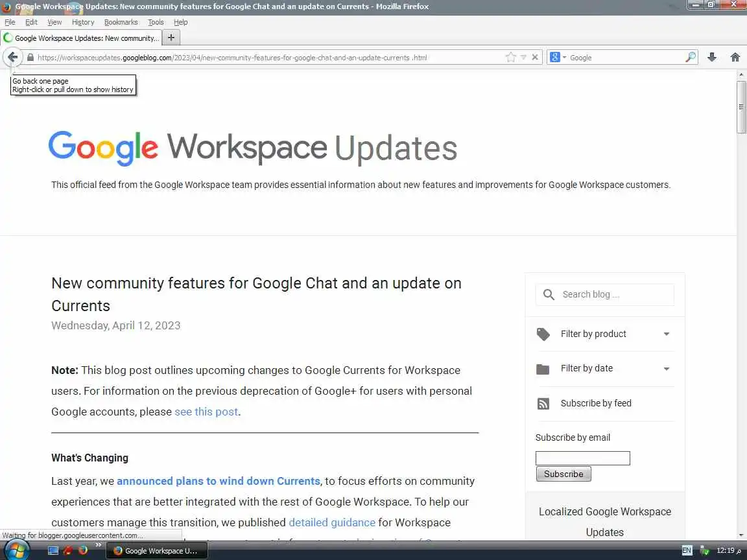Click the magnifier search icon in Google box
This screenshot has height=560, width=747.
690,57
